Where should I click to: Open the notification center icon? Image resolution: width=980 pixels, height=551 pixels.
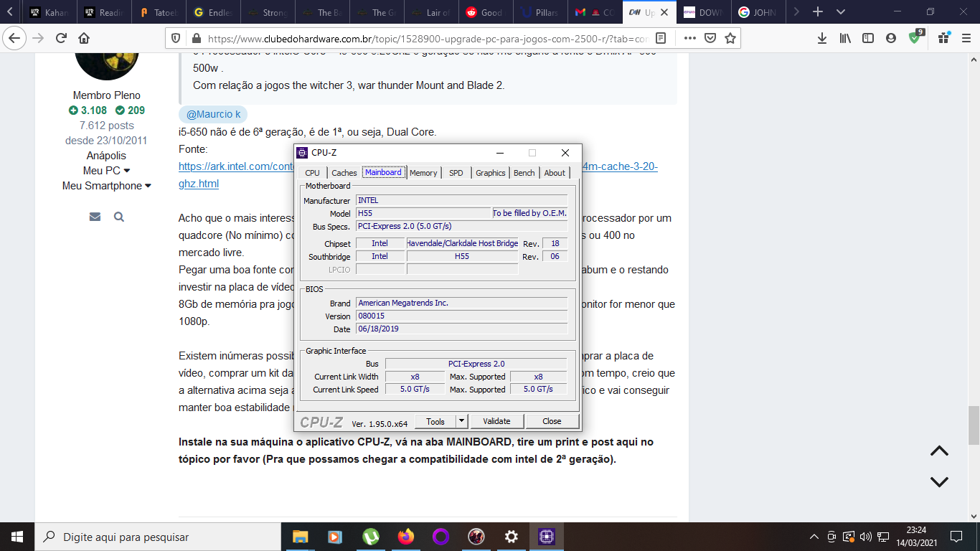pyautogui.click(x=956, y=537)
